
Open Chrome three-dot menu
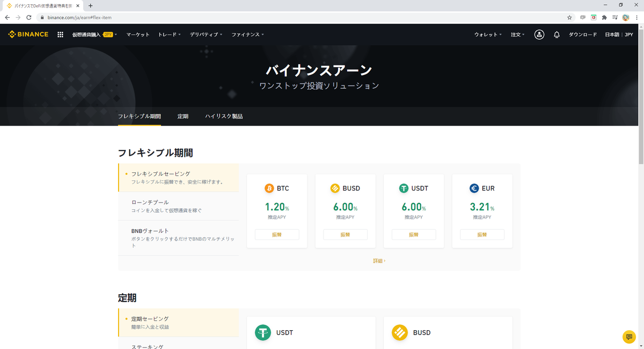point(636,17)
